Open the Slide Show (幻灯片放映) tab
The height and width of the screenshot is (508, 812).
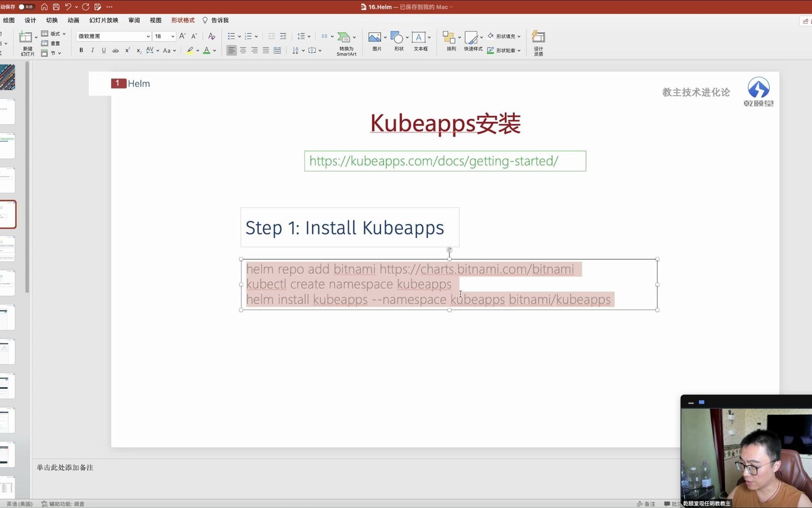coord(104,20)
